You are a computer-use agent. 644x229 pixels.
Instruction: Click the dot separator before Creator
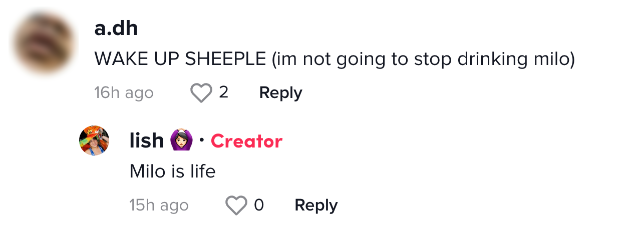click(x=201, y=141)
